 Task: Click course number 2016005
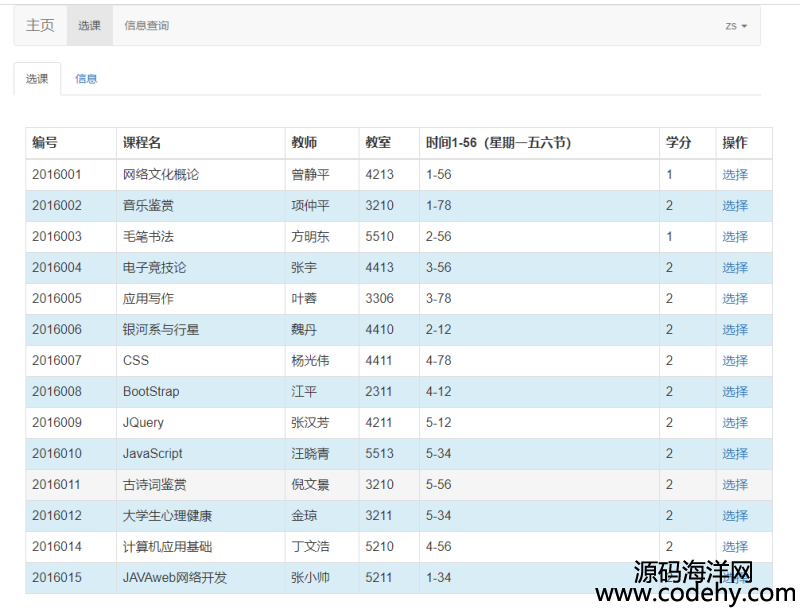pyautogui.click(x=57, y=299)
